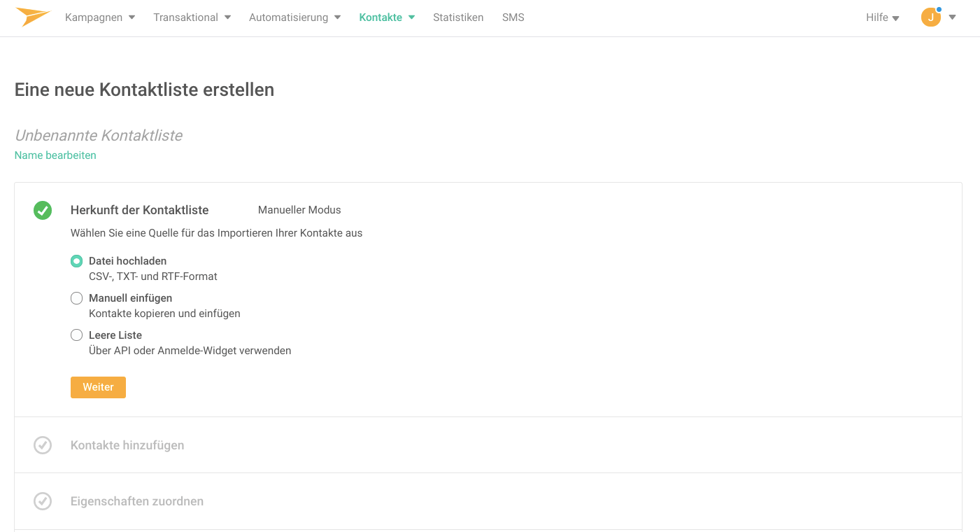The width and height of the screenshot is (980, 532).
Task: Go to the SMS tab
Action: pos(513,17)
